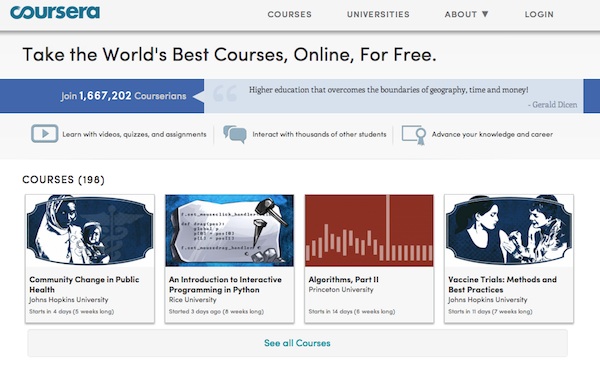Click the 'Take the World's Best Courses' headline
Image resolution: width=600 pixels, height=369 pixels.
(229, 54)
